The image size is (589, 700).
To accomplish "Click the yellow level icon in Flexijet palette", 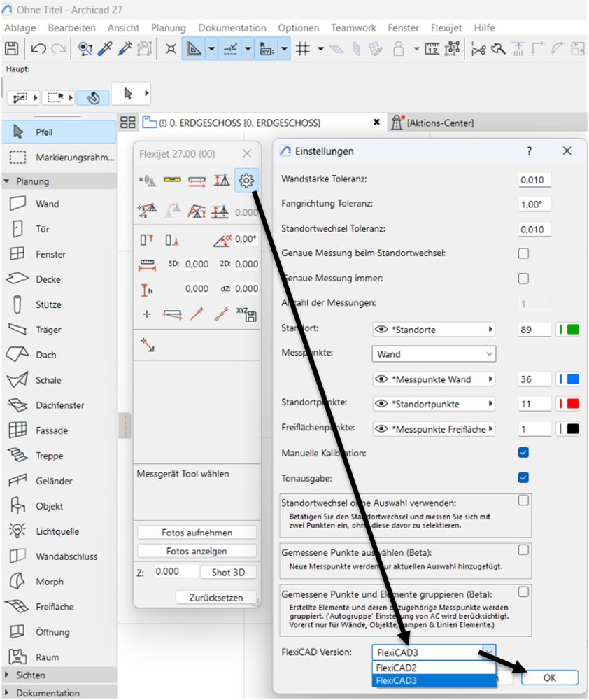I will [x=172, y=180].
